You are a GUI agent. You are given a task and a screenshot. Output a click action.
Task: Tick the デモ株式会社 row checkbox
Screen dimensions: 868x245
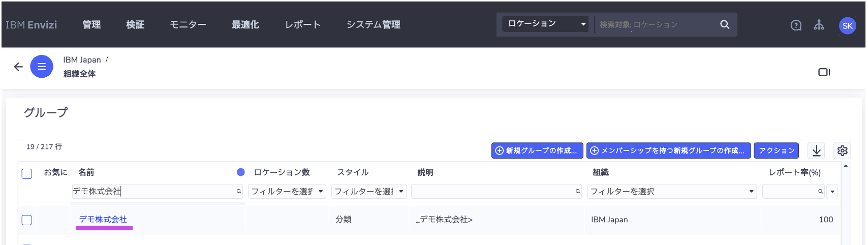[x=27, y=220]
